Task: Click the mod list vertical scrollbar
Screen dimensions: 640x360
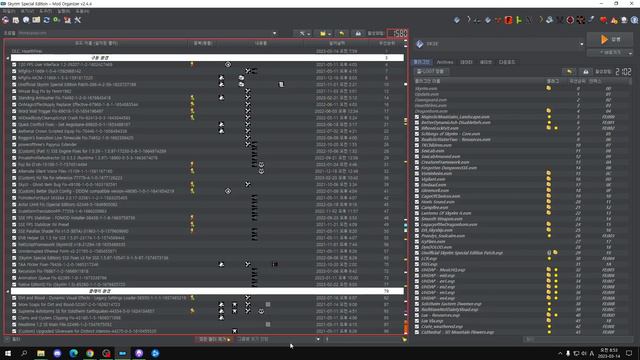Action: 405,187
